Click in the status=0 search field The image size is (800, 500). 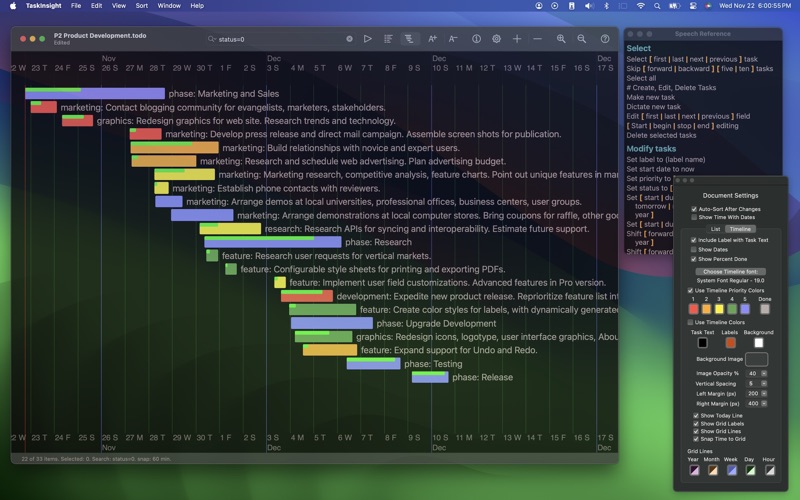coord(281,39)
